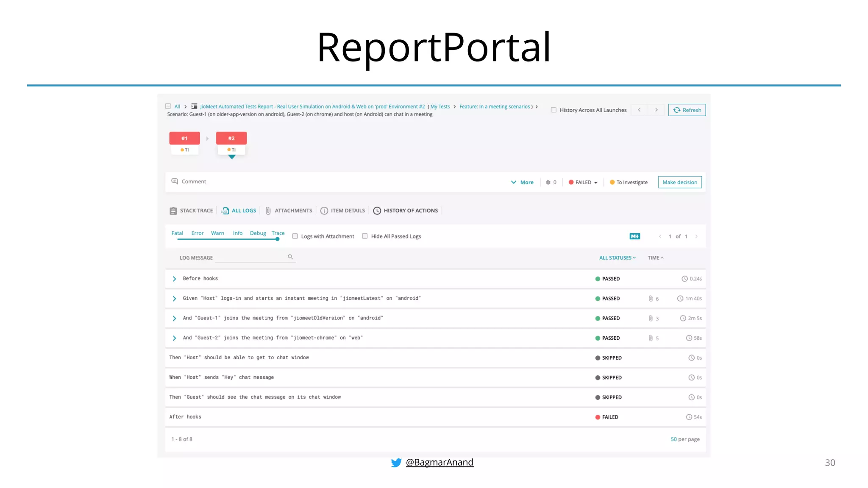Click the Comment field
The height and width of the screenshot is (488, 868).
click(x=194, y=181)
